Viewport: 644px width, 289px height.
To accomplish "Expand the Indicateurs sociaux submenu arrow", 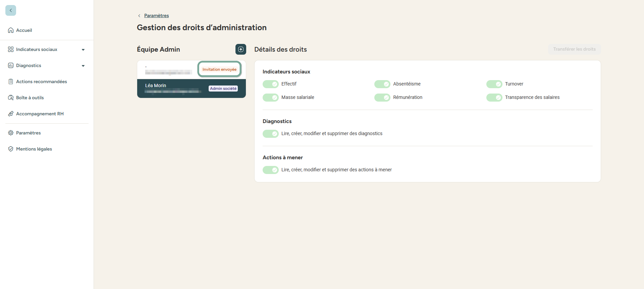I will 83,50.
